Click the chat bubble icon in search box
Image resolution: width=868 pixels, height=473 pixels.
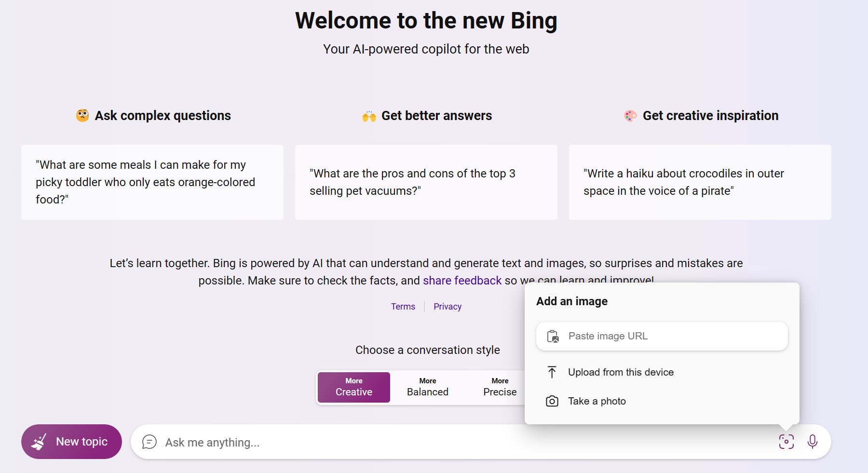click(149, 442)
